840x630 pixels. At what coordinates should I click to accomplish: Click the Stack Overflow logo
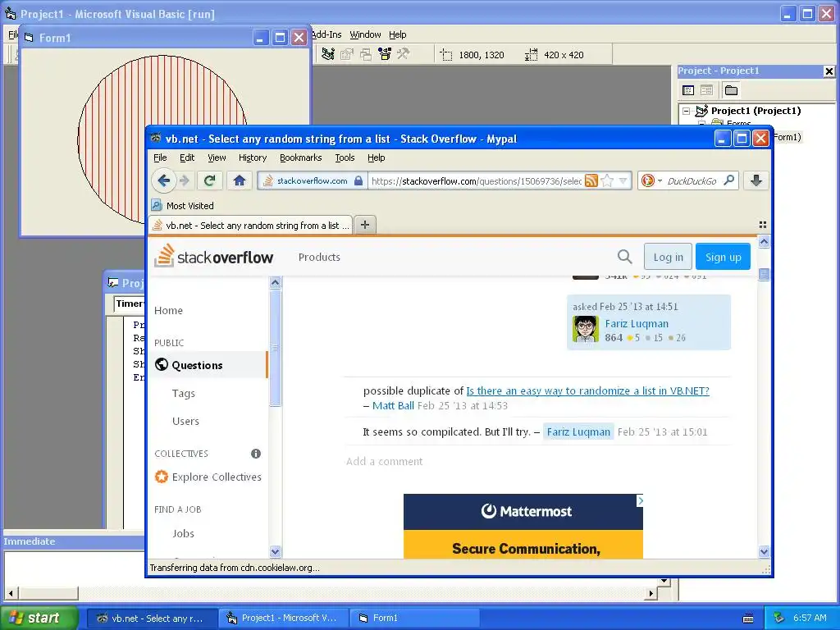coord(214,256)
